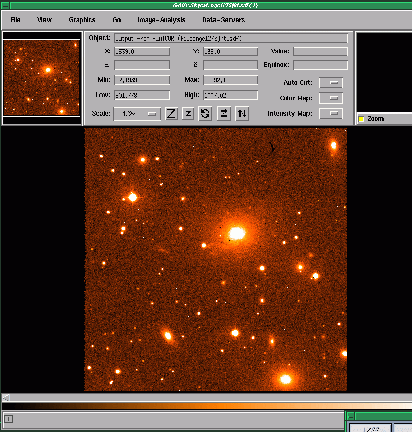
Task: Flip image horizontally with left-right arrows icon
Action: (x=224, y=114)
